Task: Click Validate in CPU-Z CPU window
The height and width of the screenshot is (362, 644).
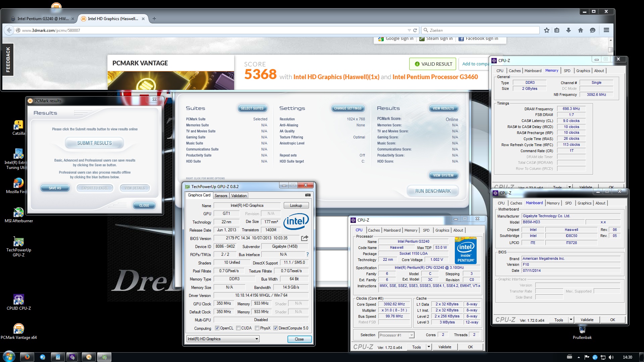Action: tap(444, 347)
